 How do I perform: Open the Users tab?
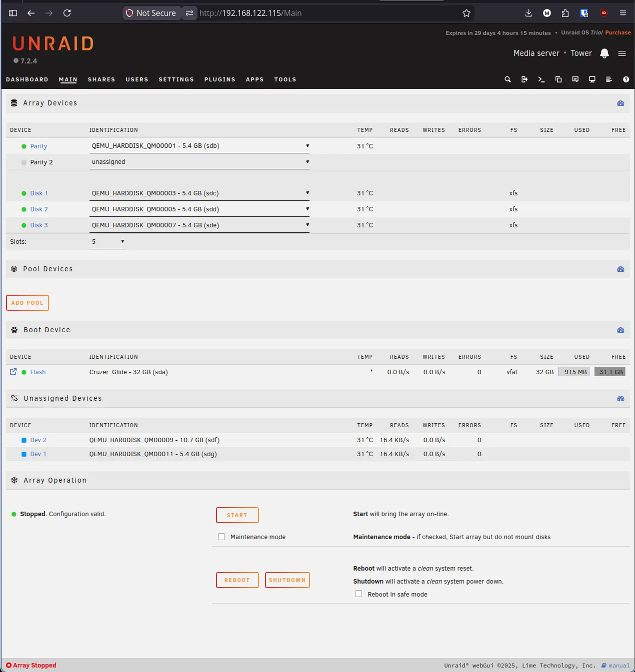click(x=137, y=79)
